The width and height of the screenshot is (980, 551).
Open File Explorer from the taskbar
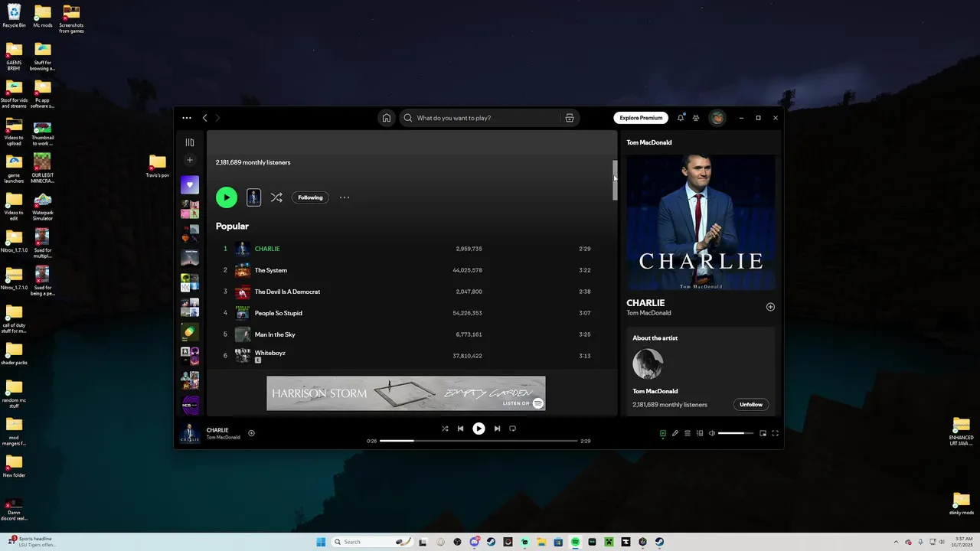(541, 542)
